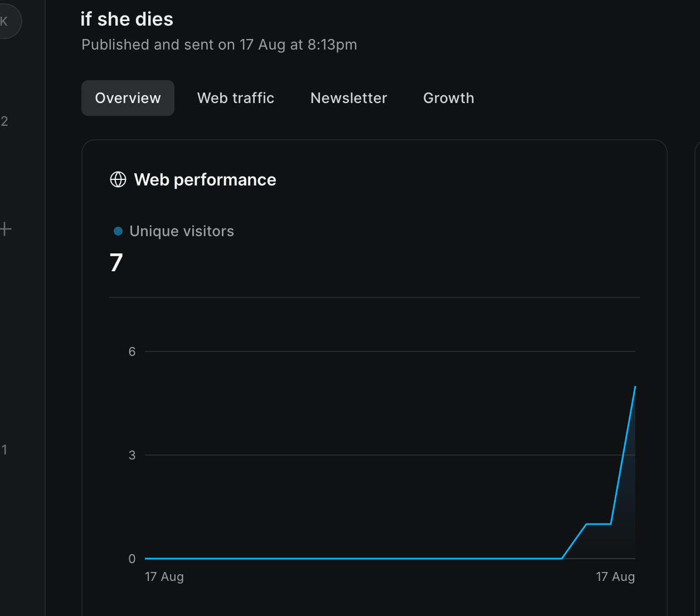Click the sidebar count 2
The height and width of the screenshot is (616, 700).
point(4,121)
